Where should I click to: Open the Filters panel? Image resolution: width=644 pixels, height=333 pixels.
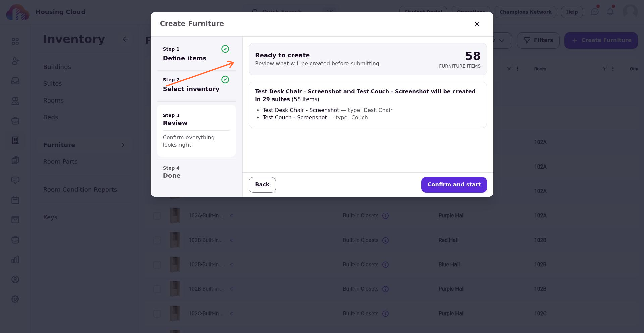[538, 40]
